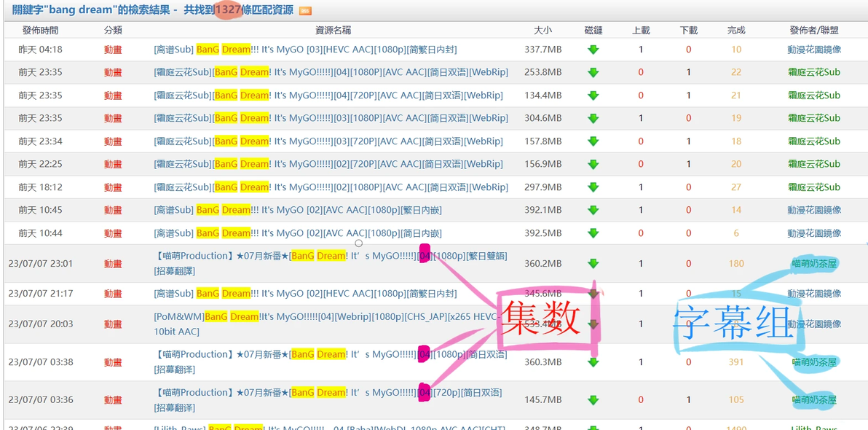The height and width of the screenshot is (430, 868).
Task: Select completed count 391
Action: (x=736, y=361)
